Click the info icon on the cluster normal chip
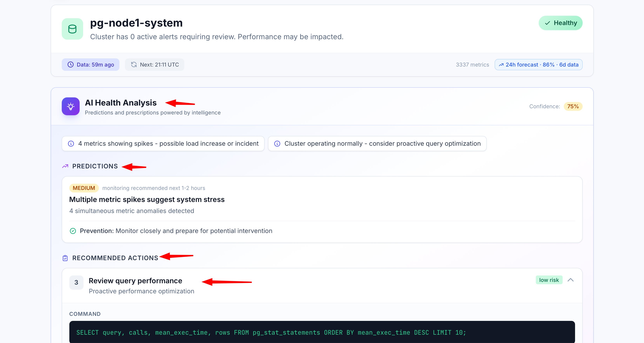The width and height of the screenshot is (644, 343). tap(277, 144)
